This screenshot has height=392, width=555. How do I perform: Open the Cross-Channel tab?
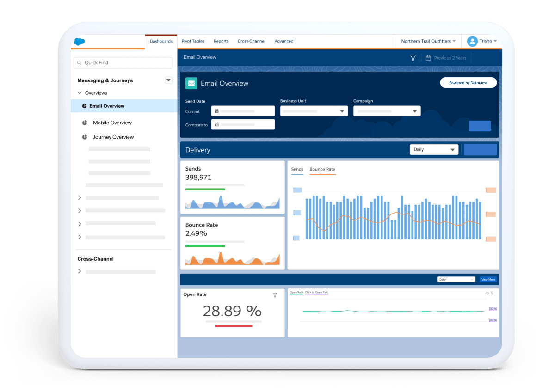pos(251,41)
